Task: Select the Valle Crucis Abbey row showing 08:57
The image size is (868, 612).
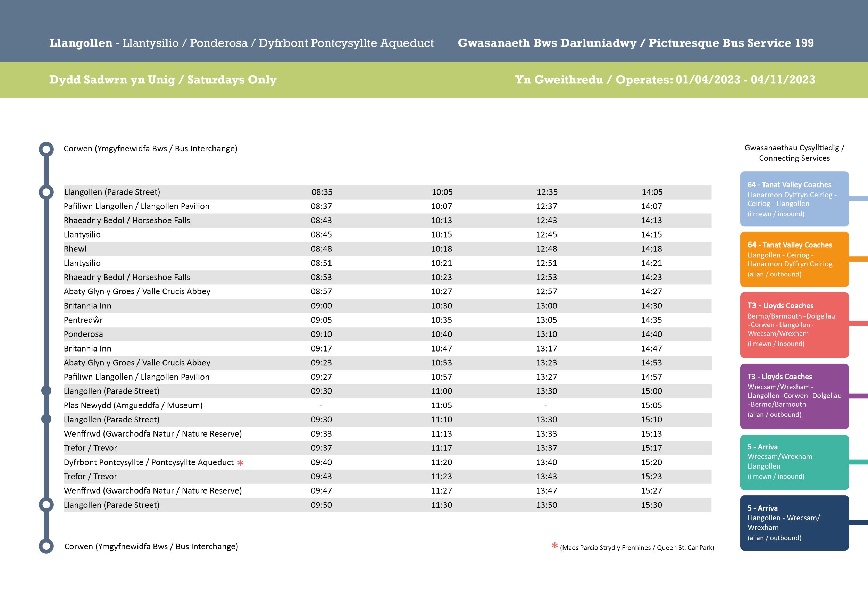Action: click(387, 291)
